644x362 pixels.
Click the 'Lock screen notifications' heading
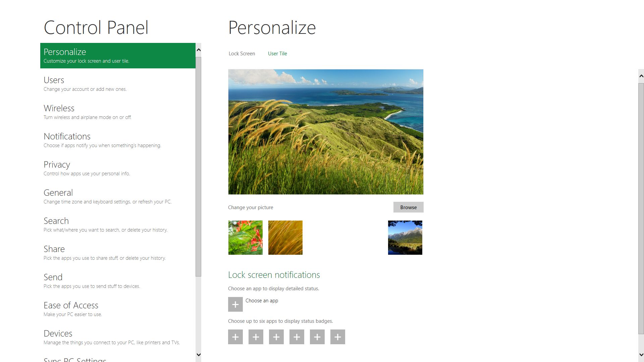(274, 275)
